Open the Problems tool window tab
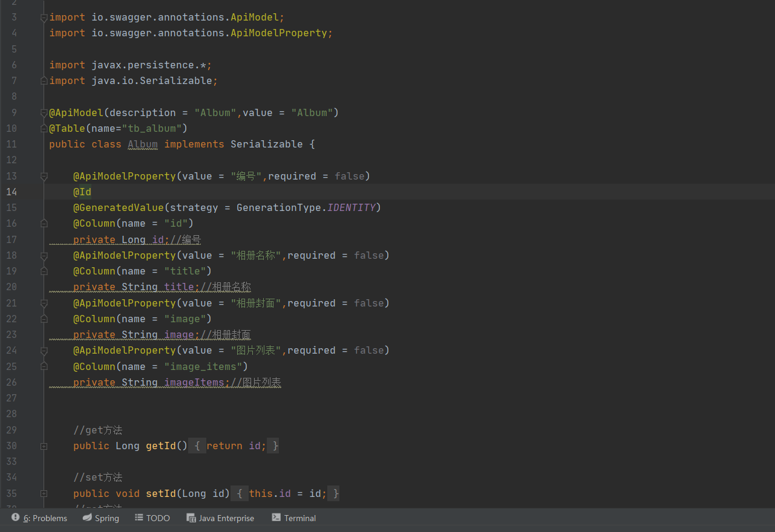The image size is (775, 532). pos(39,518)
